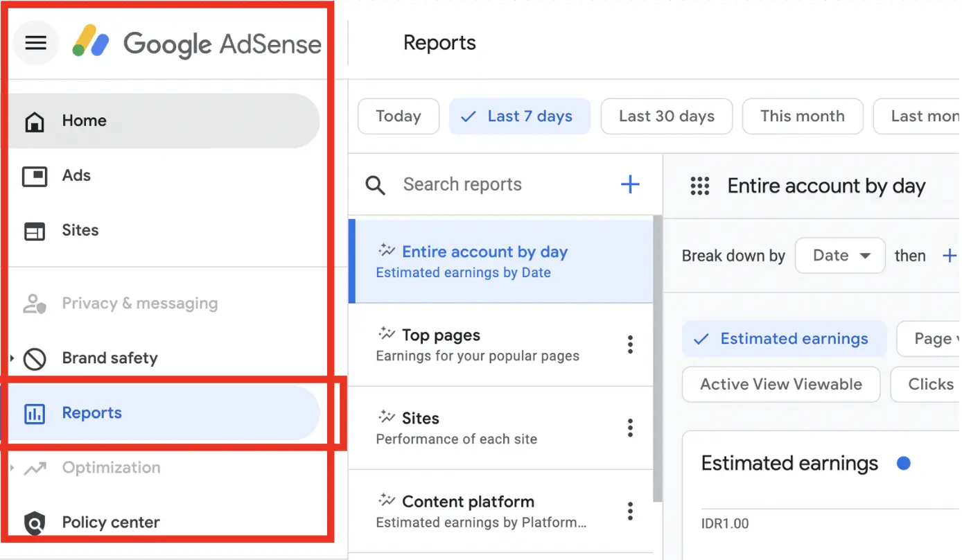The width and height of the screenshot is (962, 560).
Task: Open the Ads section icon
Action: pos(34,175)
